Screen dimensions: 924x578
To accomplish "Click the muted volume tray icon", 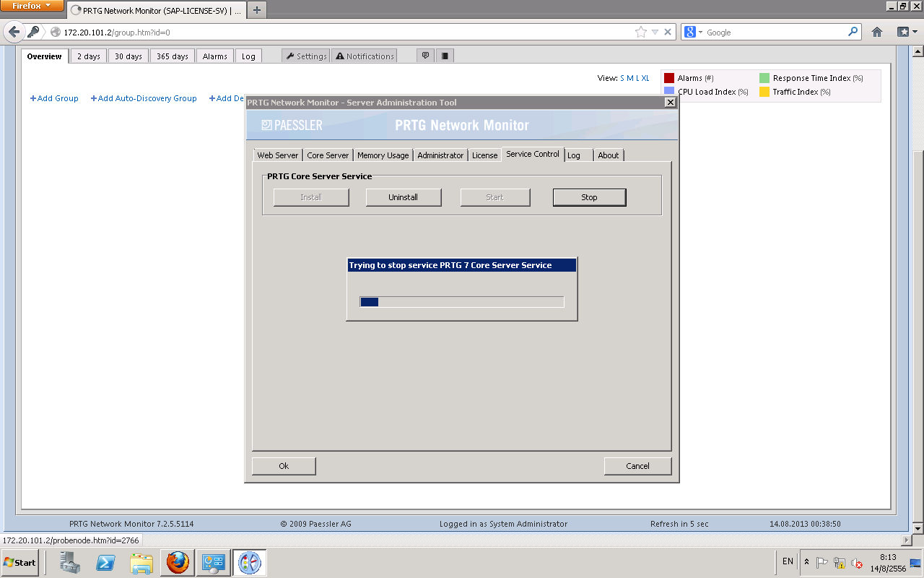I will click(x=857, y=563).
